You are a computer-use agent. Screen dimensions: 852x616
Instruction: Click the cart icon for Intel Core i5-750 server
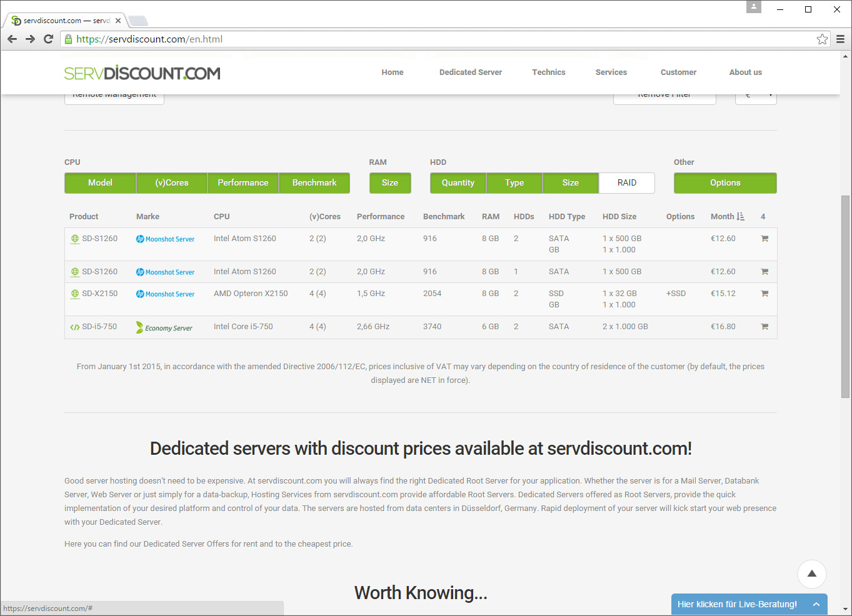coord(764,327)
